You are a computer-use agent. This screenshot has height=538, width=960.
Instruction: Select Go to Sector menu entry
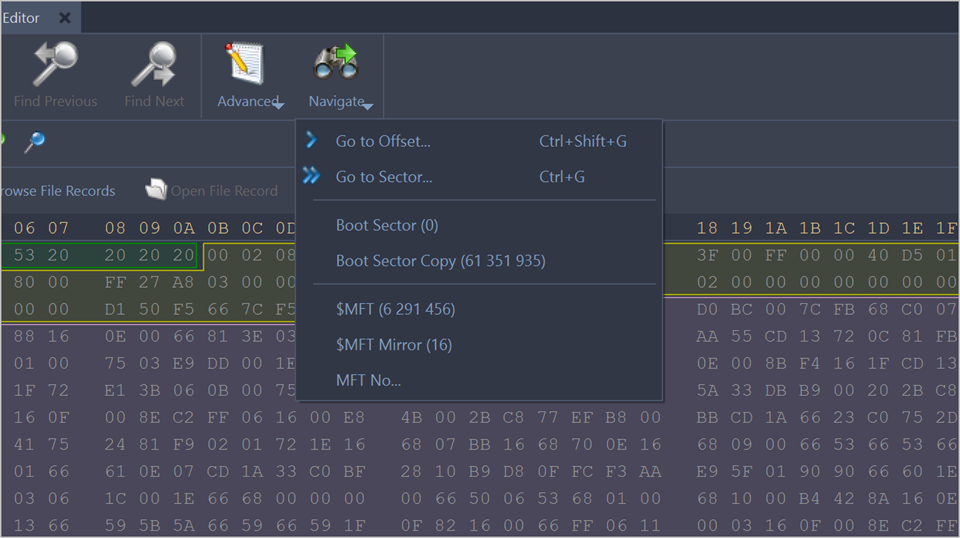tap(384, 177)
